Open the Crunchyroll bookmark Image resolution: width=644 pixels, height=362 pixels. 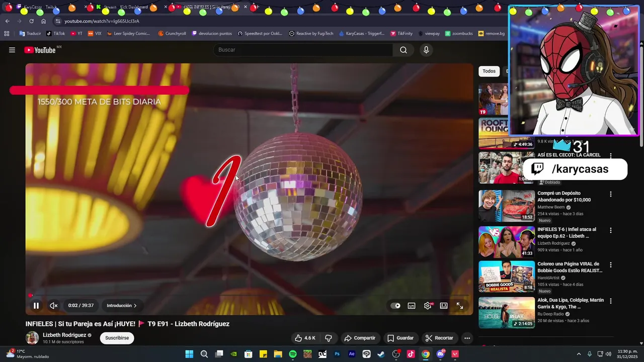point(172,34)
